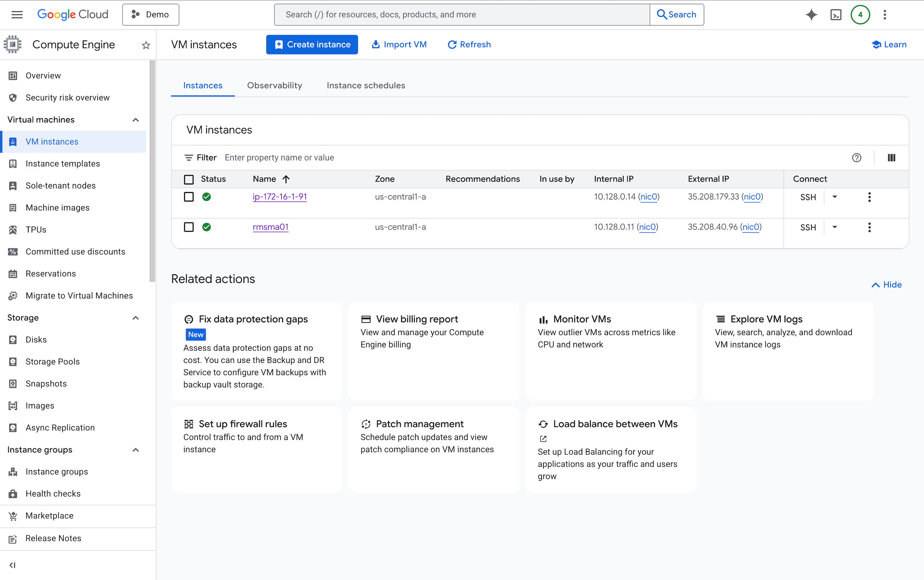Open SSH connection options for rmsma01

pos(834,227)
